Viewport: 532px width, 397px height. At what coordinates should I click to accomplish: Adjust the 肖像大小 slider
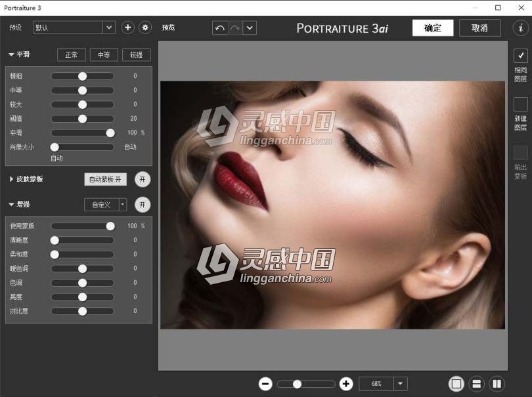pos(83,147)
